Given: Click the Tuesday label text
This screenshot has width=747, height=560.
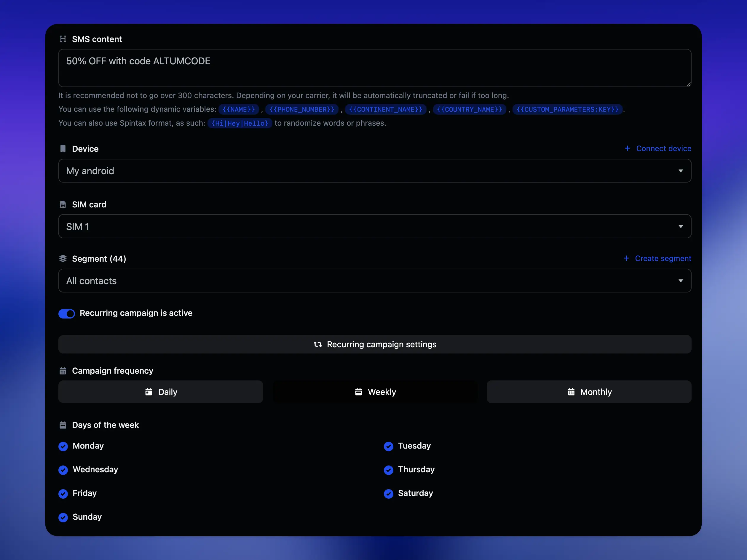Looking at the screenshot, I should tap(414, 446).
